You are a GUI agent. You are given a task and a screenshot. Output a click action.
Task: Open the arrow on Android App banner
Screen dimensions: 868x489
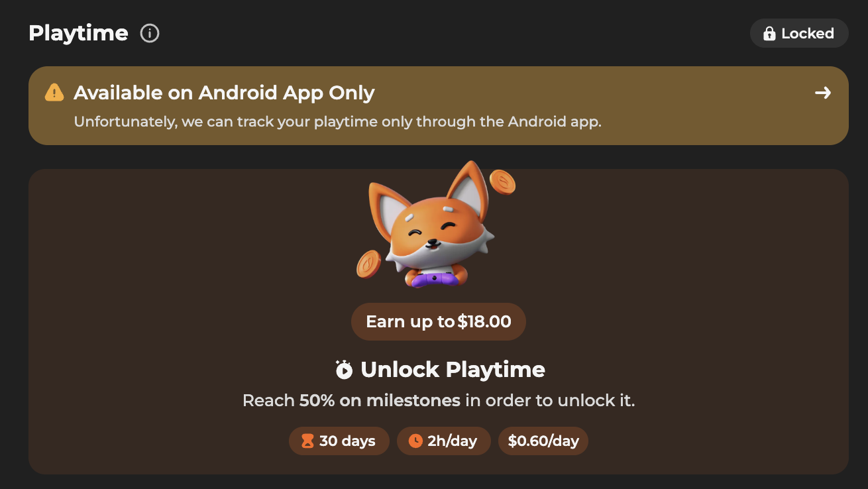point(823,93)
